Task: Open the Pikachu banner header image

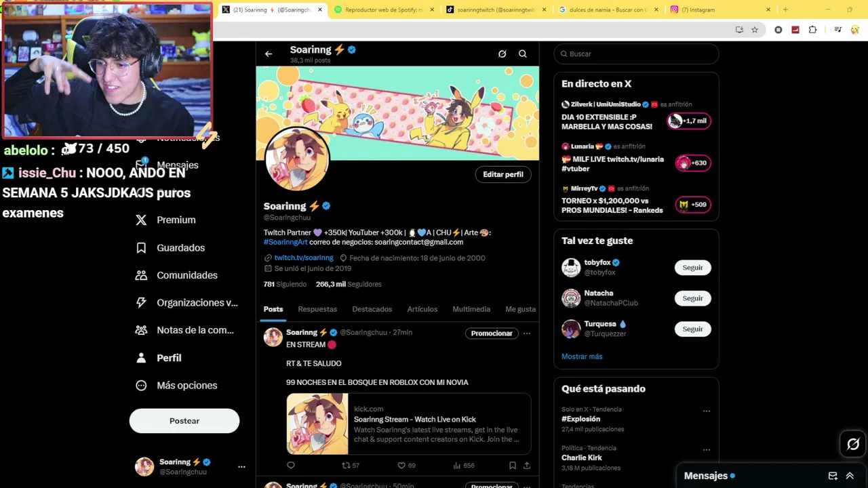Action: point(397,113)
